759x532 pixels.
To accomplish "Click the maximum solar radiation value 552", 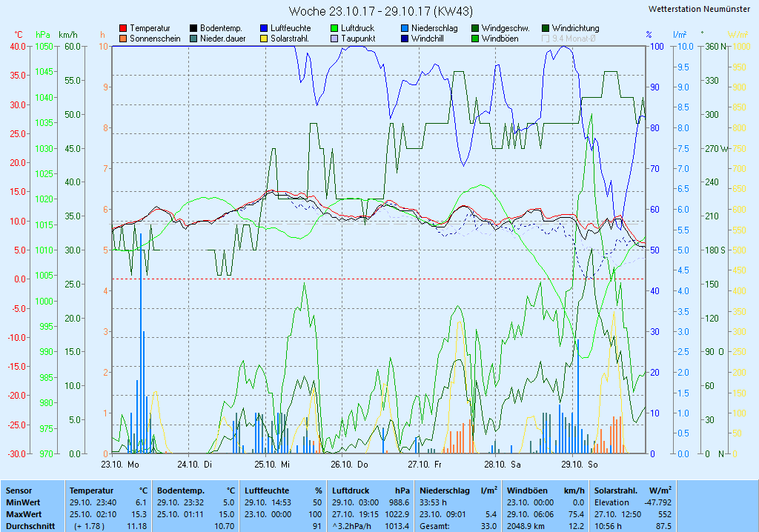I will coord(665,514).
